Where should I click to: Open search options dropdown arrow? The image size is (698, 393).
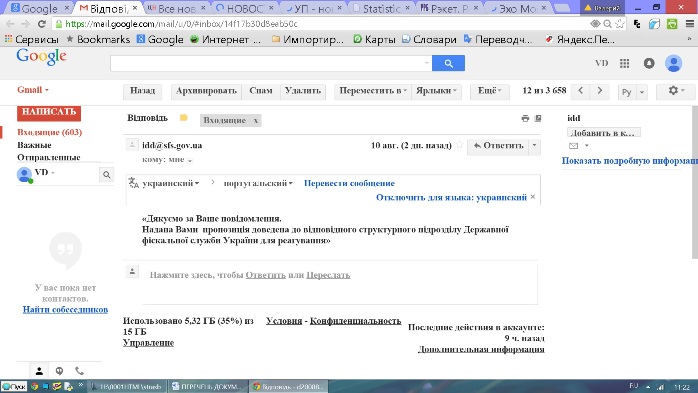[426, 63]
